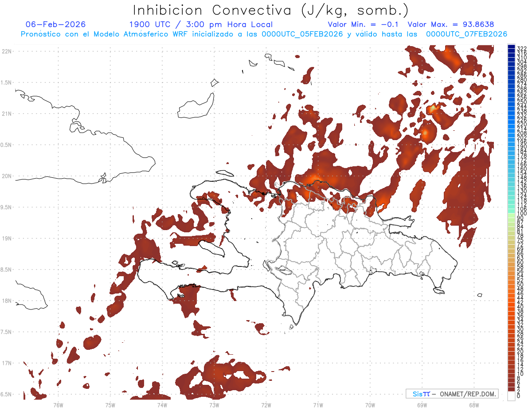Click the "71W" longitude label

318,404
